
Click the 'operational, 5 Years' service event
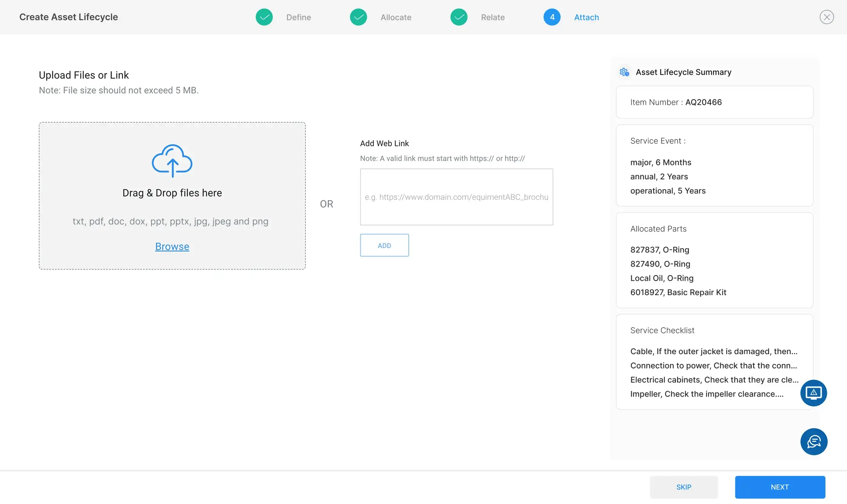point(668,191)
